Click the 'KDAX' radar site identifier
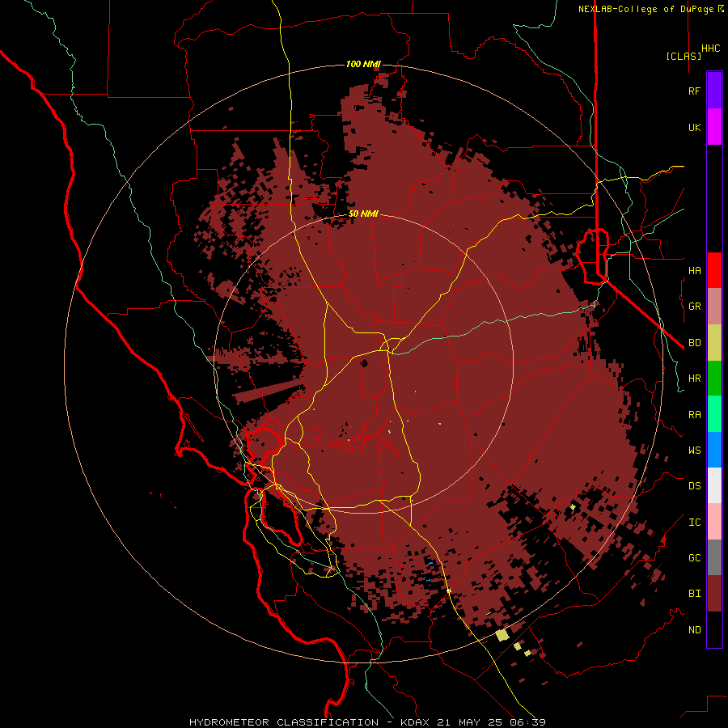Viewport: 728px width, 728px height. tap(413, 722)
